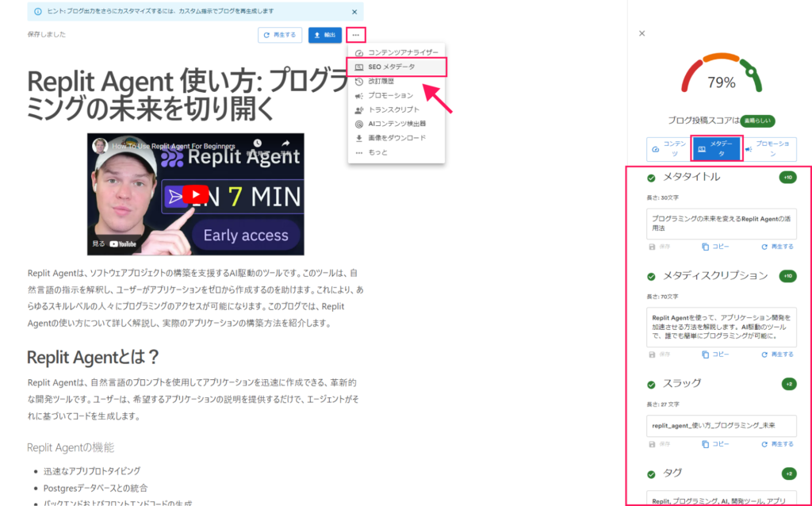Viewport: 812px width, 506px height.
Task: Switch to the プロモーション tab in side panel
Action: coord(770,149)
